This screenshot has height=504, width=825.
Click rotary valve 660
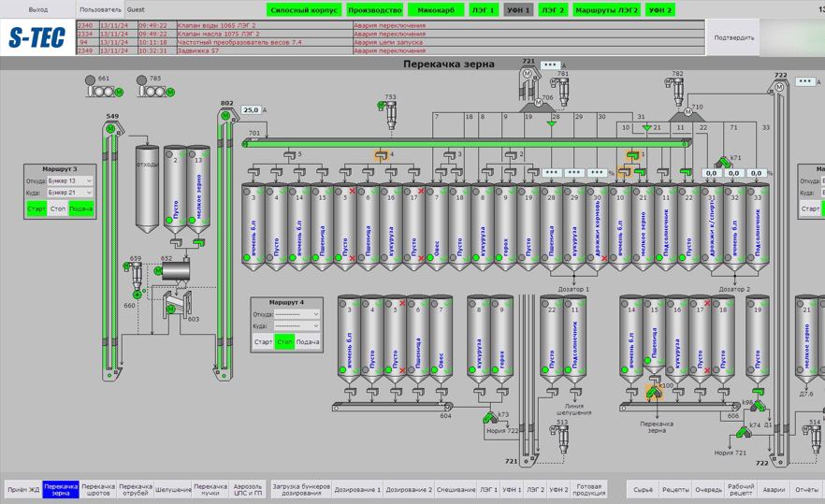137,295
